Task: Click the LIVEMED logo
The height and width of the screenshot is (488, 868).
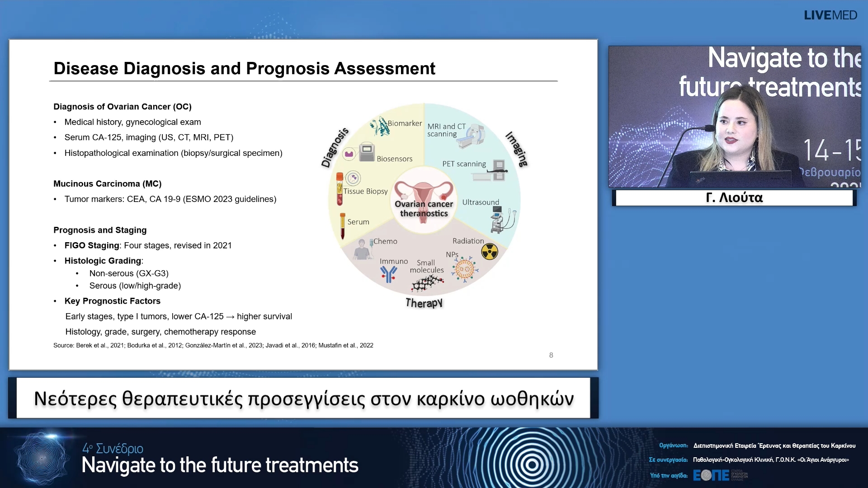Action: (x=830, y=15)
